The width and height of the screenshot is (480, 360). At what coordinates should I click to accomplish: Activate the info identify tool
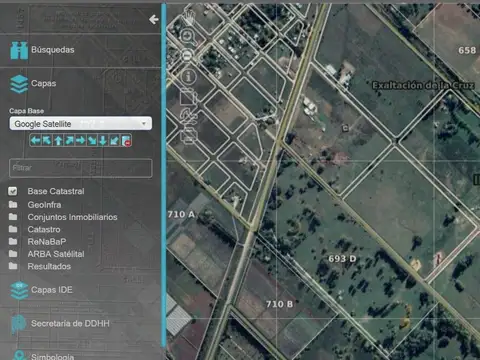pos(188,77)
